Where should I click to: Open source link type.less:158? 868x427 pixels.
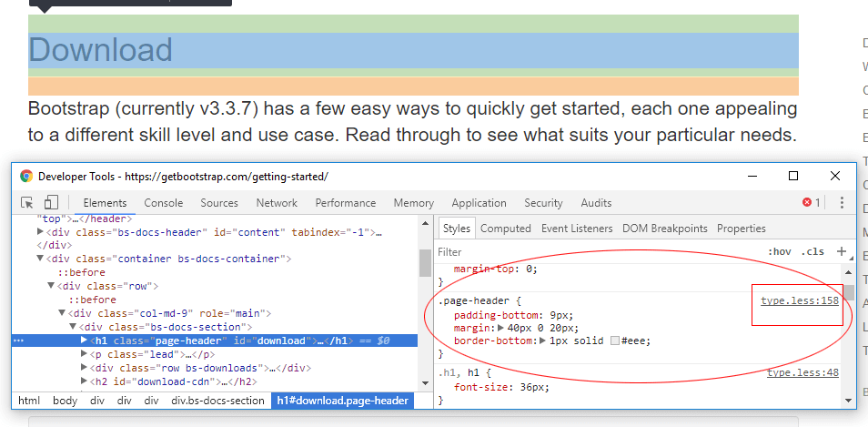tap(800, 300)
